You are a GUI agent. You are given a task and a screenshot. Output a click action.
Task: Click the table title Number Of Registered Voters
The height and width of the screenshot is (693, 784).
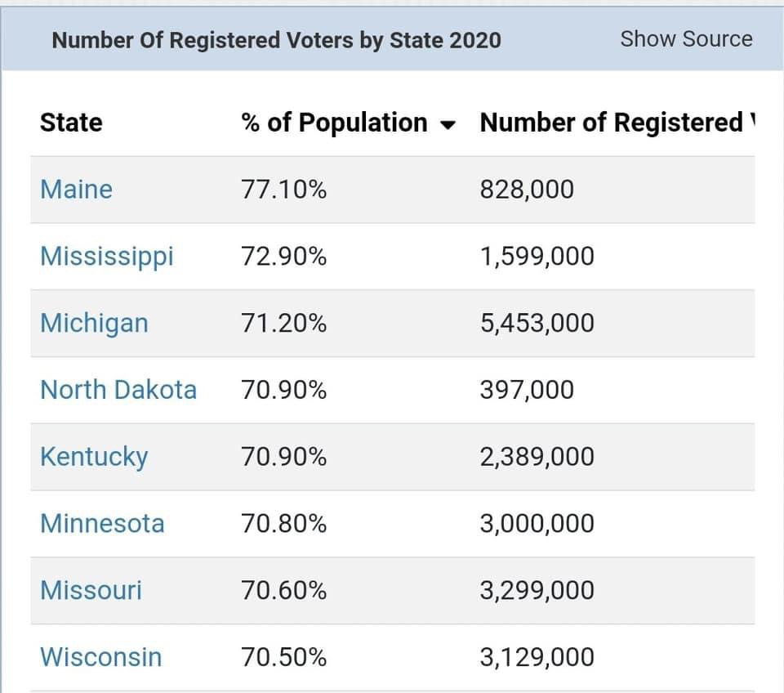tap(276, 39)
